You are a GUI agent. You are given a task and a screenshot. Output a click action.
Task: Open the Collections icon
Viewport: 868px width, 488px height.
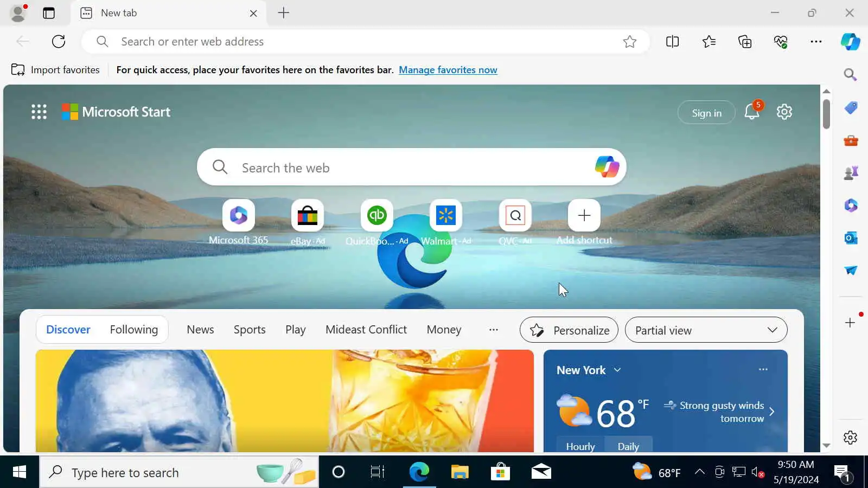click(745, 42)
